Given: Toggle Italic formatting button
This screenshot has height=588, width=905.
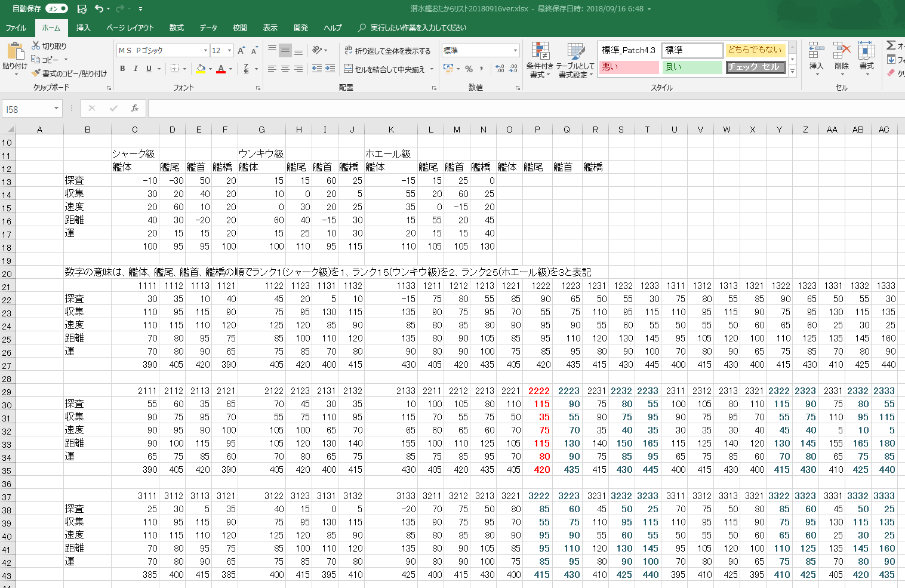Looking at the screenshot, I should click(136, 69).
